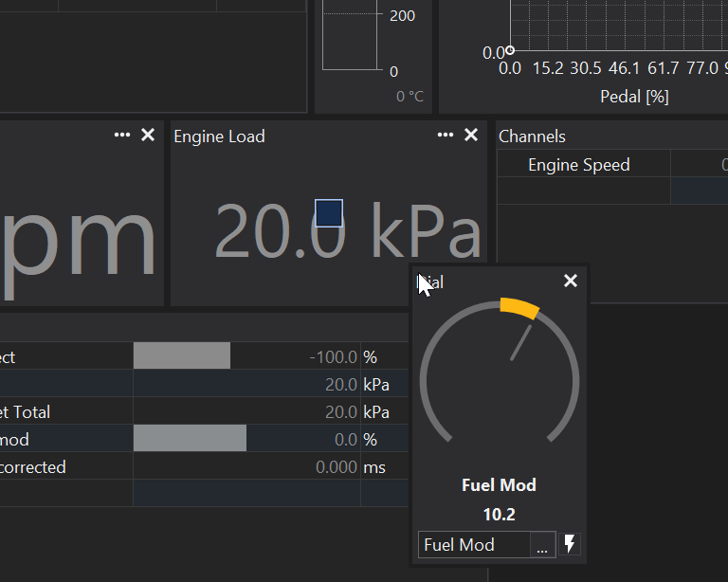
Task: Click the orange marker on the dial
Action: [519, 308]
